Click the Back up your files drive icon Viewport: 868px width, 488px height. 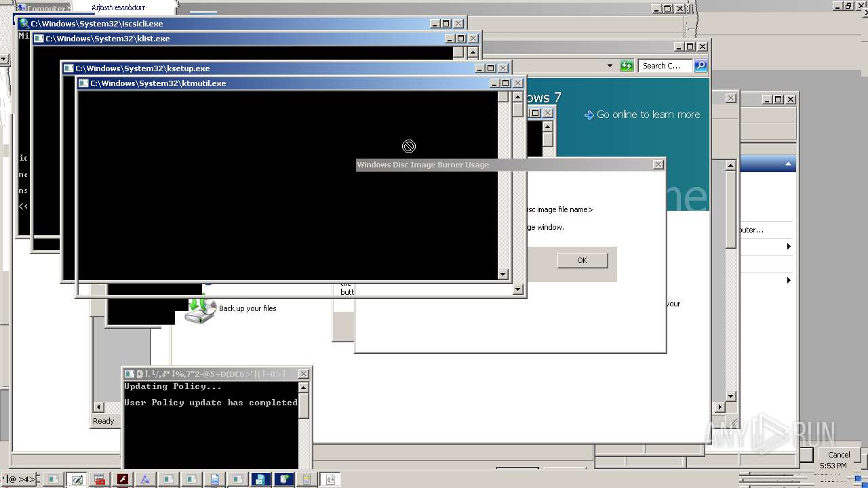(201, 309)
